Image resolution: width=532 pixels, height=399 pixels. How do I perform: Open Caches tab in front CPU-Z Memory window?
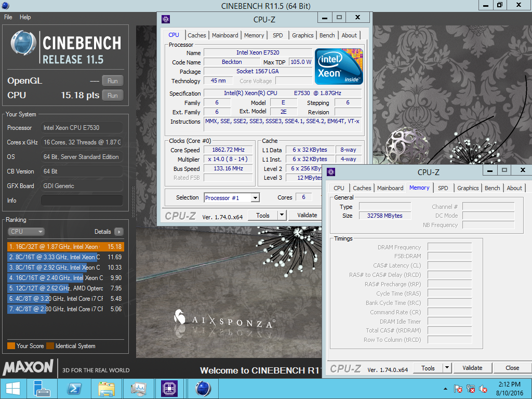pyautogui.click(x=362, y=188)
